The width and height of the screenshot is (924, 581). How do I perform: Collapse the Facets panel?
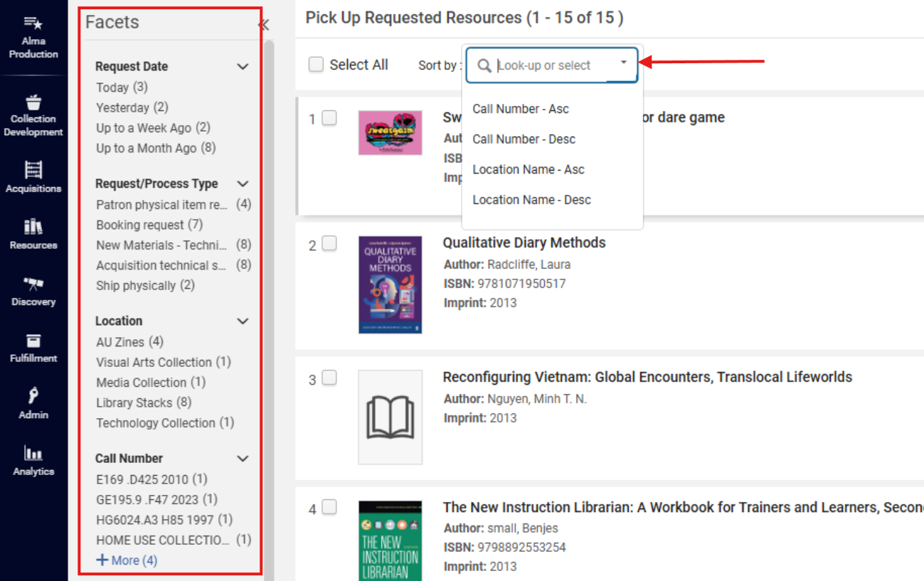pos(263,25)
